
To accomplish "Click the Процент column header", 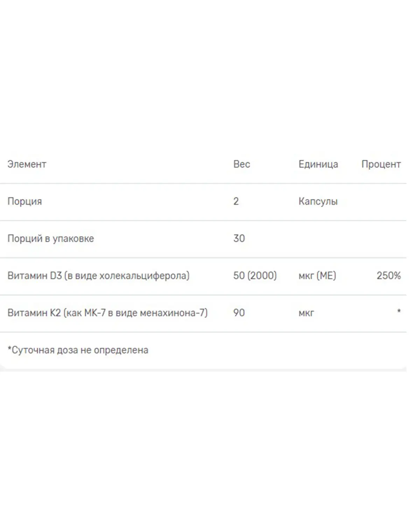I will [x=381, y=164].
